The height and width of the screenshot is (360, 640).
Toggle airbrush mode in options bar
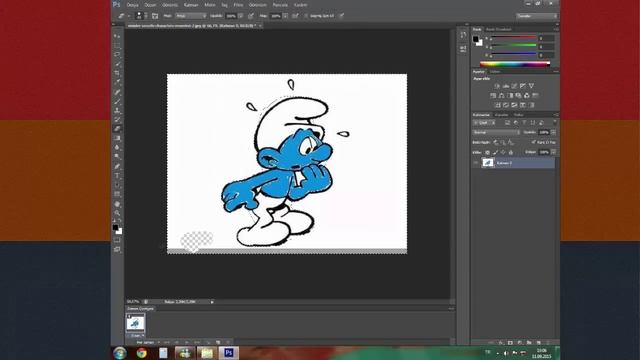295,16
